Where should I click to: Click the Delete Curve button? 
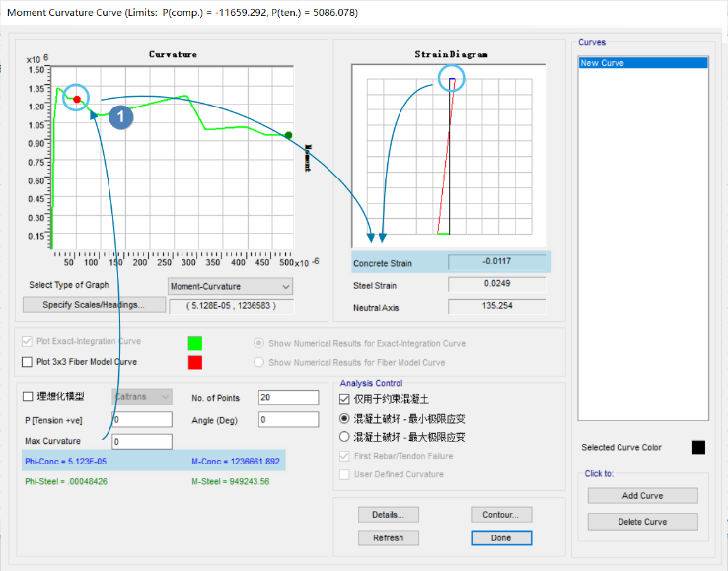click(642, 521)
